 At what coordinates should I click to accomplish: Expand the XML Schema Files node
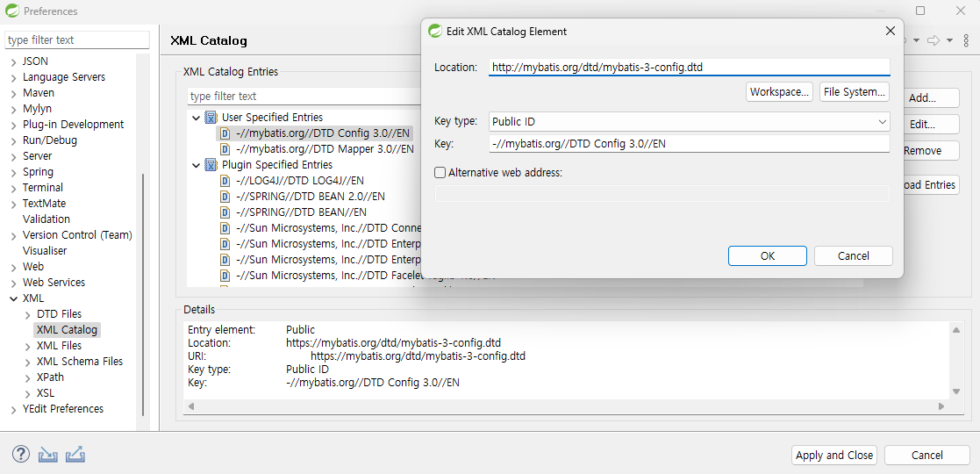point(27,362)
